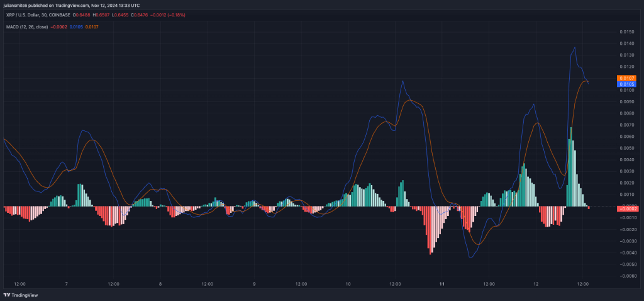The image size is (644, 301).
Task: Click the 0.0090 label on the price axis
Action: pos(627,101)
